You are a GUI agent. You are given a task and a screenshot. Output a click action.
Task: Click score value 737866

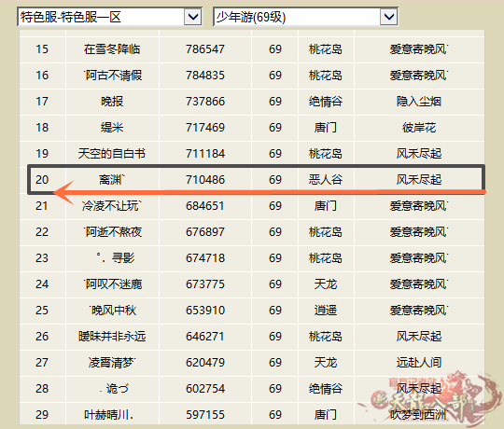pyautogui.click(x=205, y=102)
